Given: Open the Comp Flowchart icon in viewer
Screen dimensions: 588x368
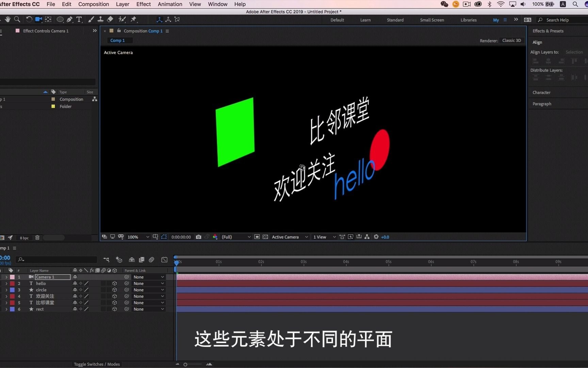Looking at the screenshot, I should click(367, 237).
